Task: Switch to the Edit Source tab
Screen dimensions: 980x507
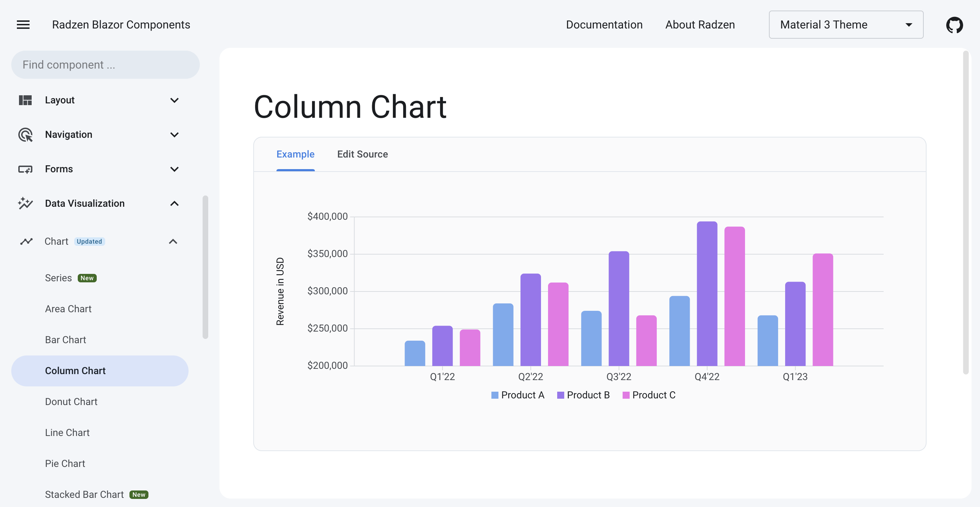Action: (362, 154)
